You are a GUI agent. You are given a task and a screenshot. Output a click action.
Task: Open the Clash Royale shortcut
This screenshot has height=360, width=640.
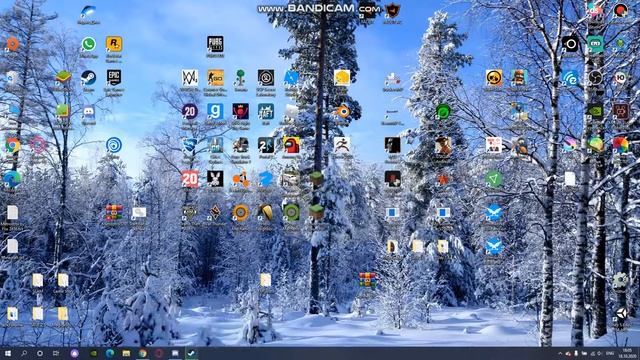point(519,78)
